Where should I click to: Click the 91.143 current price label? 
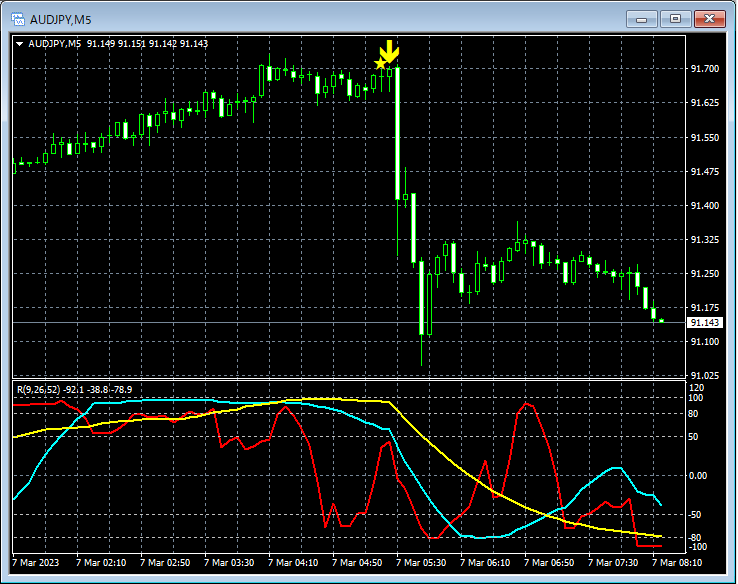(x=705, y=322)
